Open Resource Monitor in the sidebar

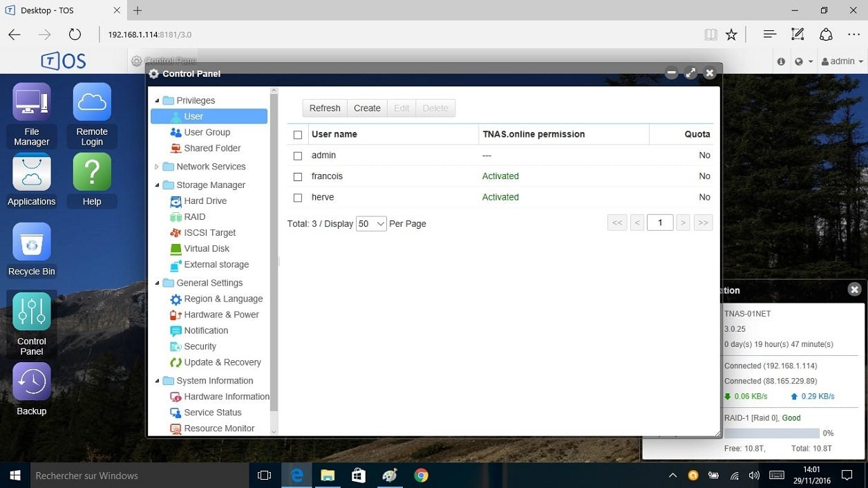coord(219,429)
